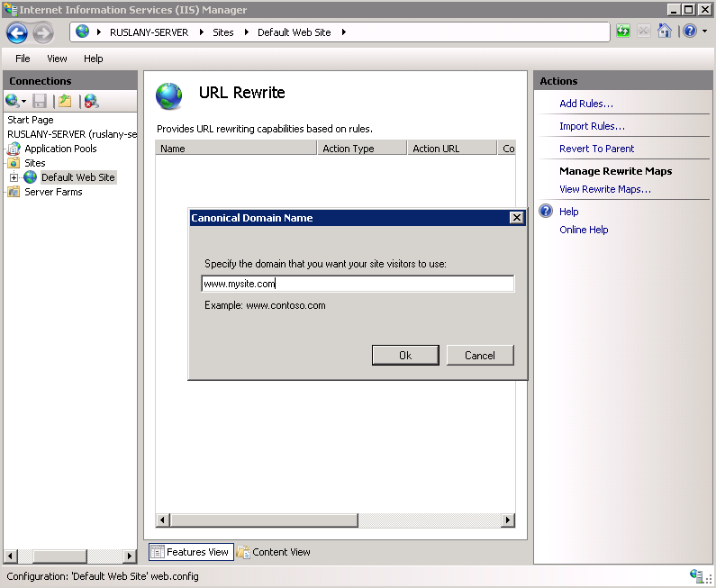Click the Up folder icon in the Connections toolbar
The width and height of the screenshot is (716, 588).
tap(65, 101)
